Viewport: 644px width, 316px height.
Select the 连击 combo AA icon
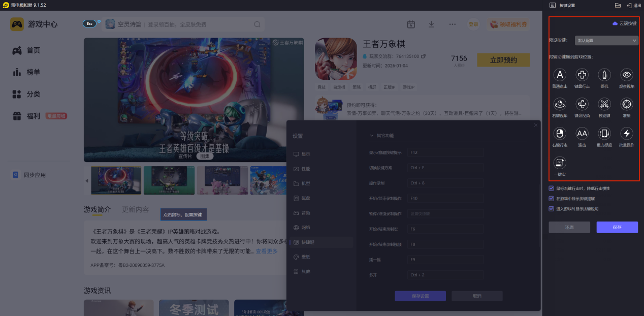pos(582,134)
